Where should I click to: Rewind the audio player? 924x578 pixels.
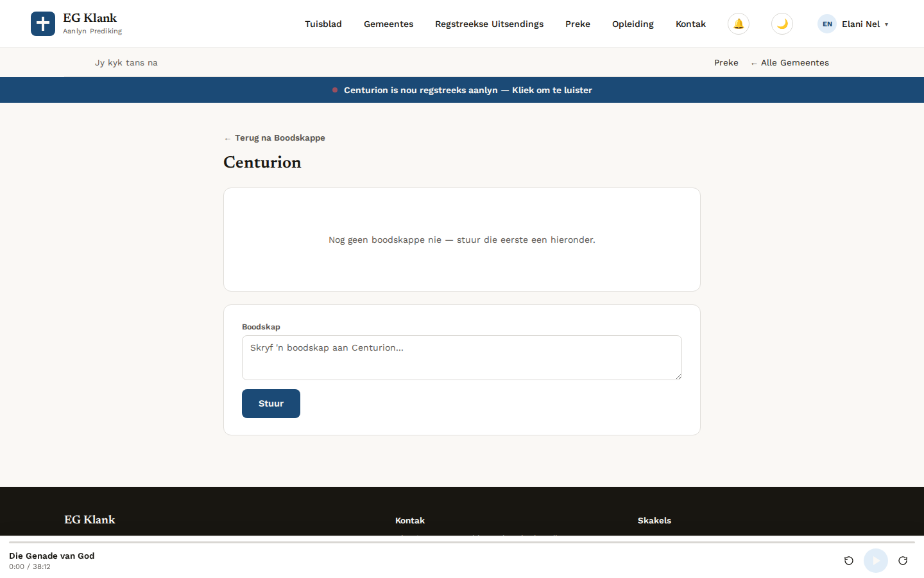tap(849, 561)
